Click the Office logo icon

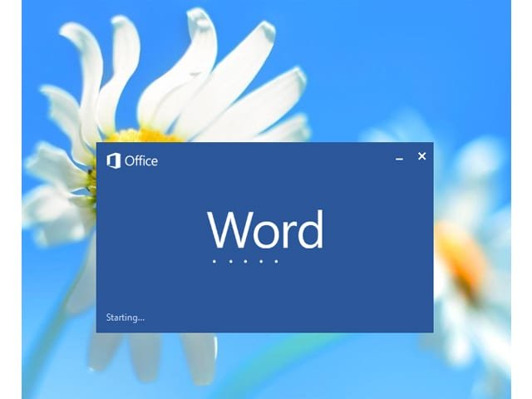[114, 160]
